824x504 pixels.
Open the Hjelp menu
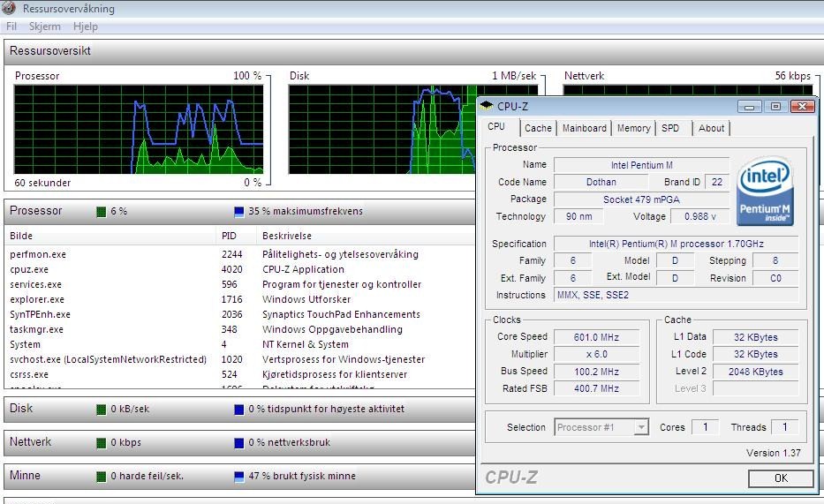coord(85,26)
